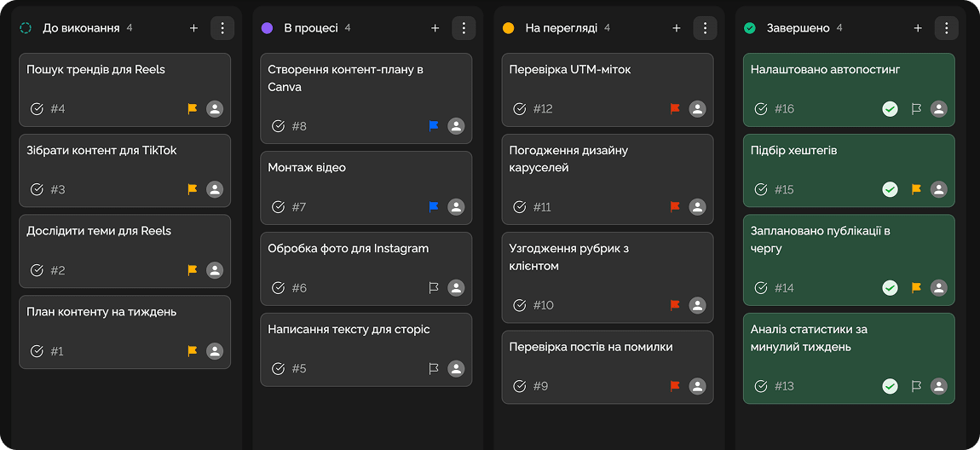Mark task #1 as complete with its check circle
The height and width of the screenshot is (450, 980).
click(37, 351)
